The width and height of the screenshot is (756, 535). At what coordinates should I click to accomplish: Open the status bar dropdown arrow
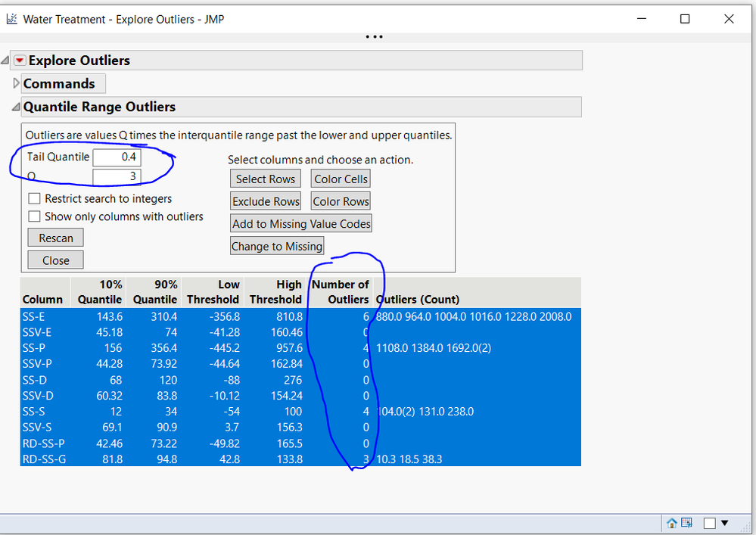[724, 523]
